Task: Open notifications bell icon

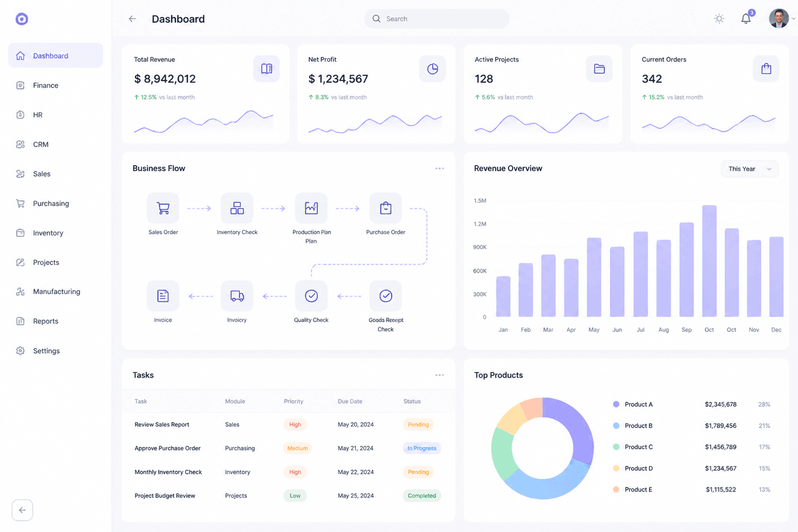Action: [x=746, y=19]
